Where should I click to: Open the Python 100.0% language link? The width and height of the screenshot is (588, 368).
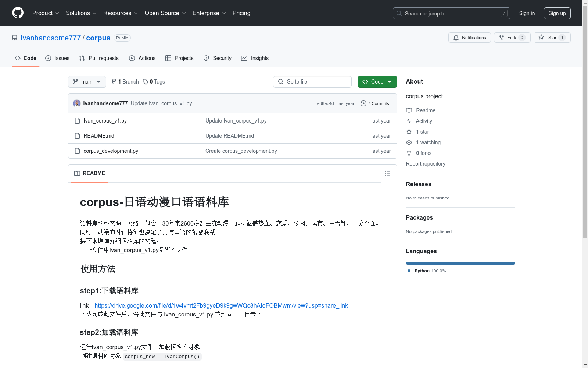pyautogui.click(x=427, y=271)
